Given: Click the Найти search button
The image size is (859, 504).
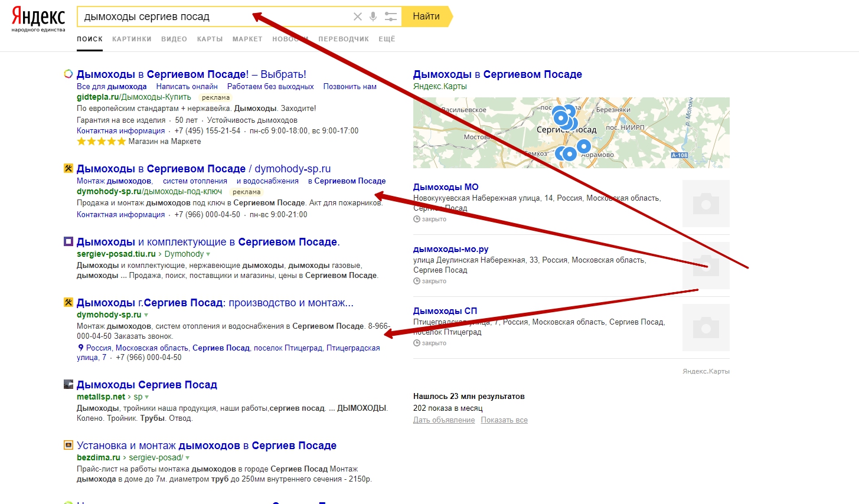Looking at the screenshot, I should [426, 17].
